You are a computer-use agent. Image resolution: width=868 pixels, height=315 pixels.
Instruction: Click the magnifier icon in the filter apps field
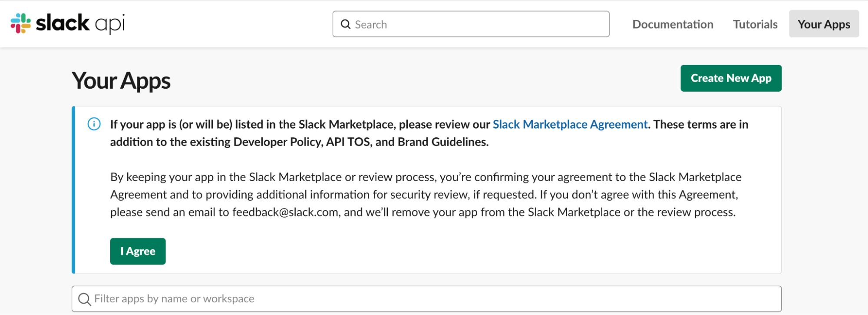[x=84, y=299]
